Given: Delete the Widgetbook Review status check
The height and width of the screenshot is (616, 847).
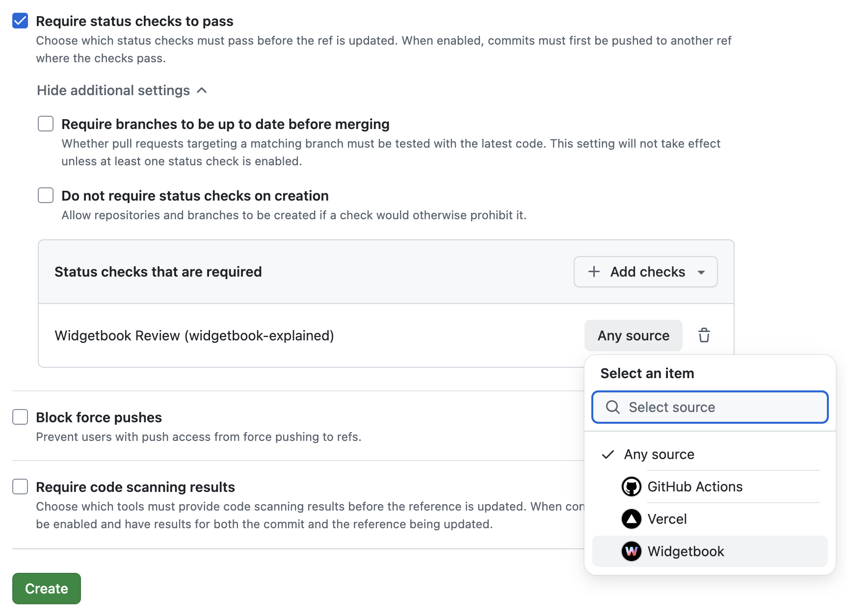Looking at the screenshot, I should 704,335.
